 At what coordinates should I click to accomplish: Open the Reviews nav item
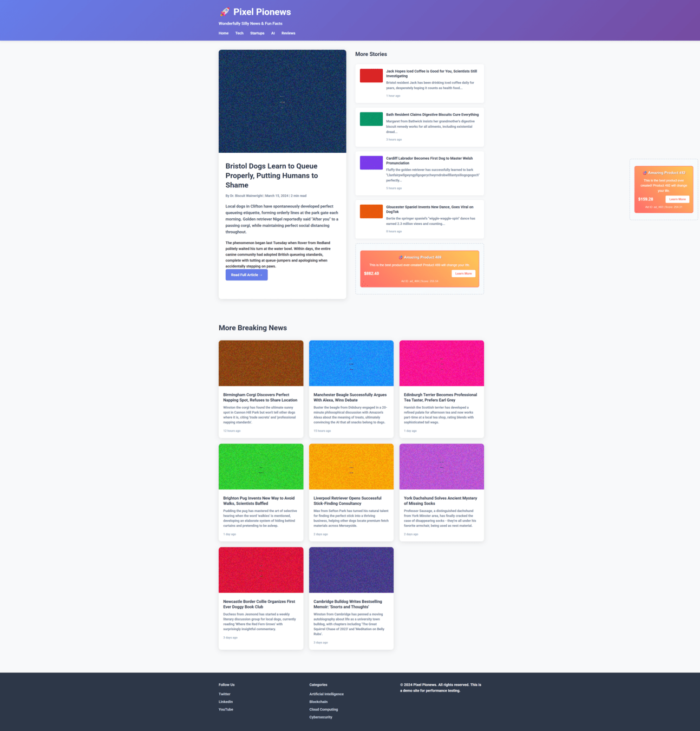[288, 33]
